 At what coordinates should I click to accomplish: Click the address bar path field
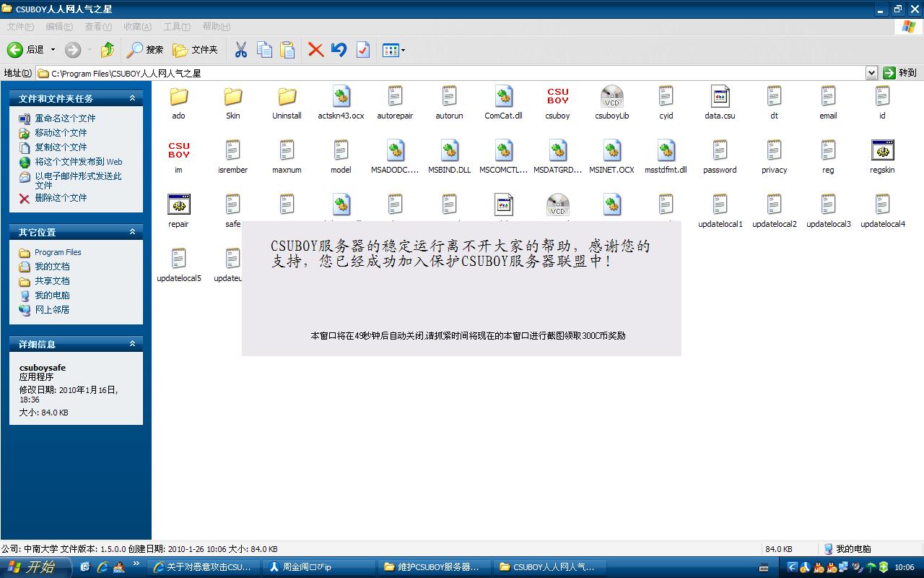coord(450,73)
